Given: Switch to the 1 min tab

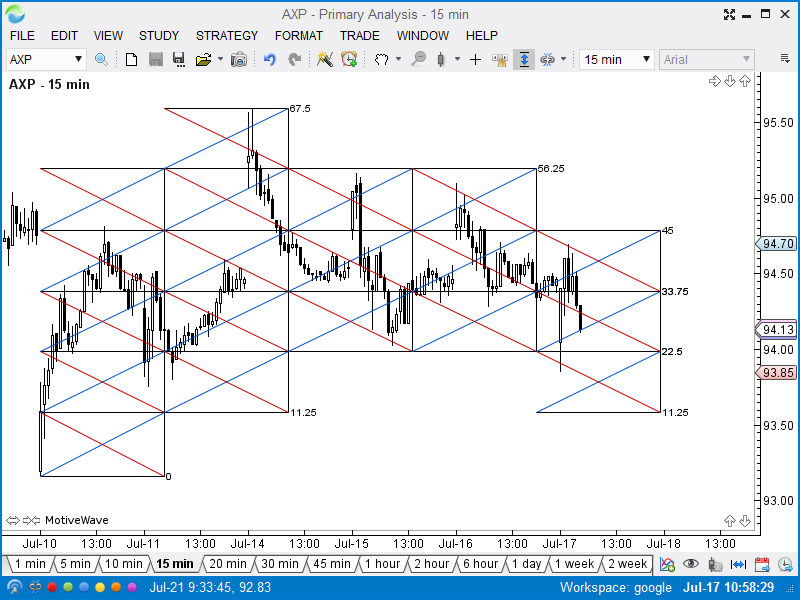Looking at the screenshot, I should (30, 564).
